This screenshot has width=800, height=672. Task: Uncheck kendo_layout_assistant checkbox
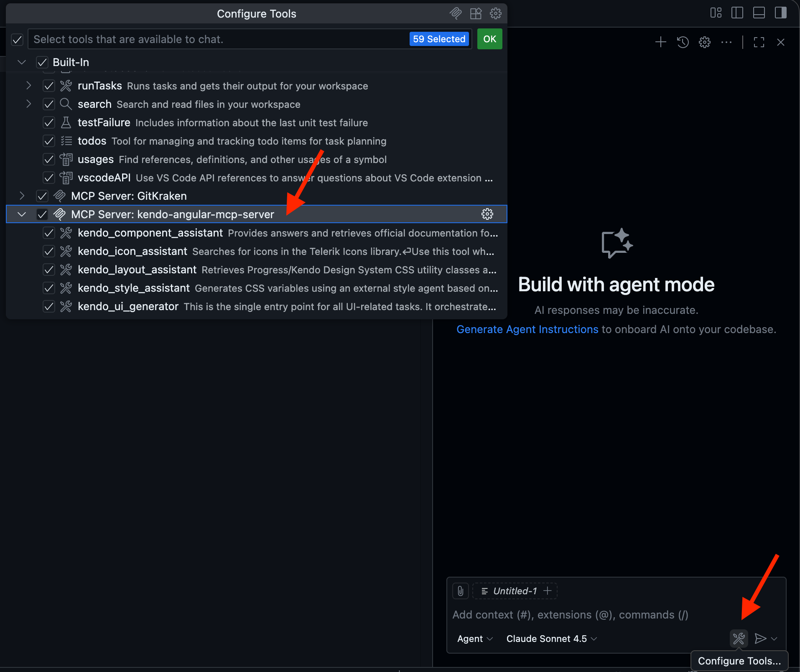49,270
